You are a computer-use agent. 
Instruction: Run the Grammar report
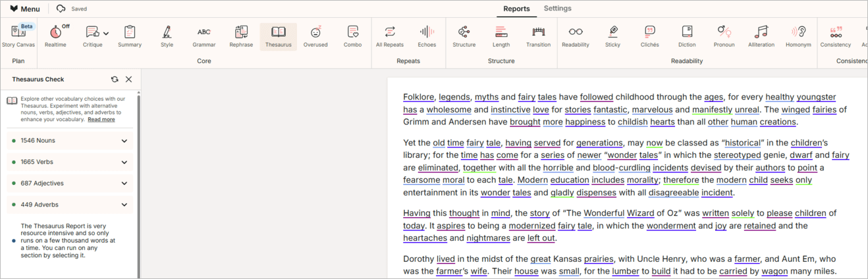pos(204,36)
